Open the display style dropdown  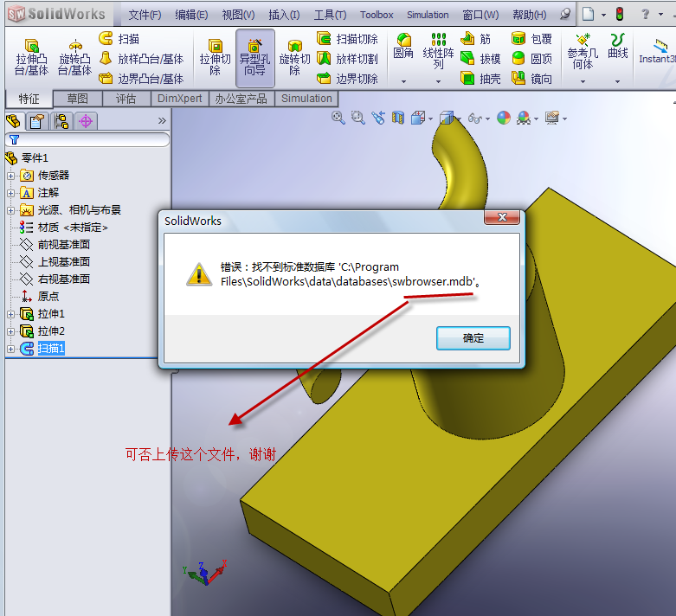(x=459, y=119)
